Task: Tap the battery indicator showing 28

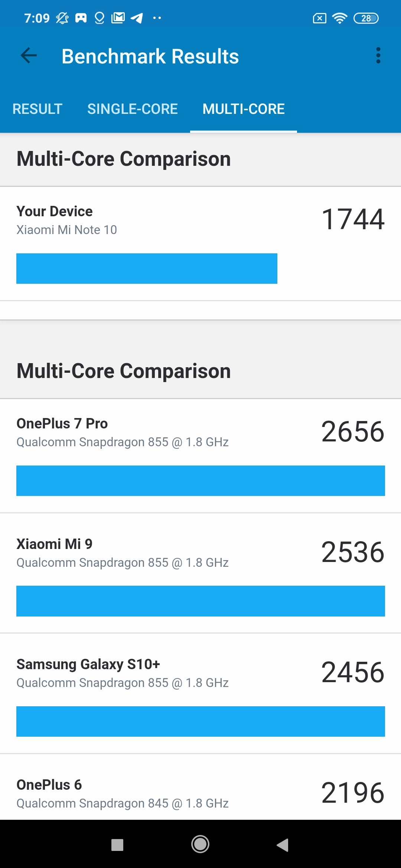Action: pyautogui.click(x=366, y=18)
